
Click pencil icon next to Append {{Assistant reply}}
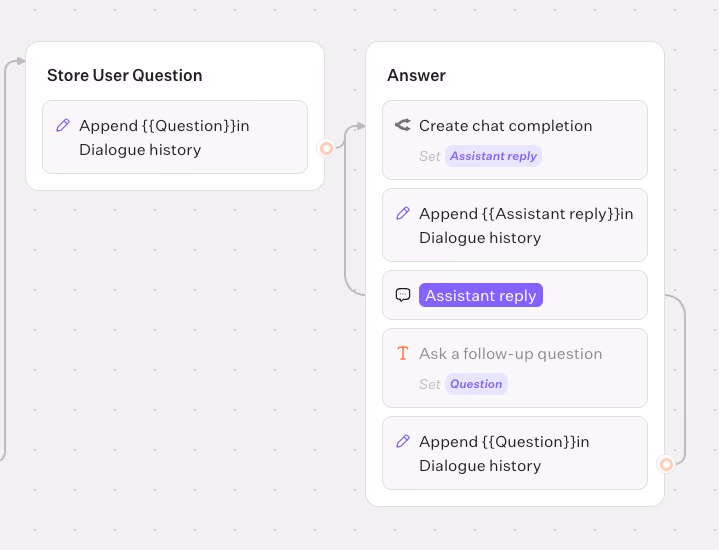[403, 213]
